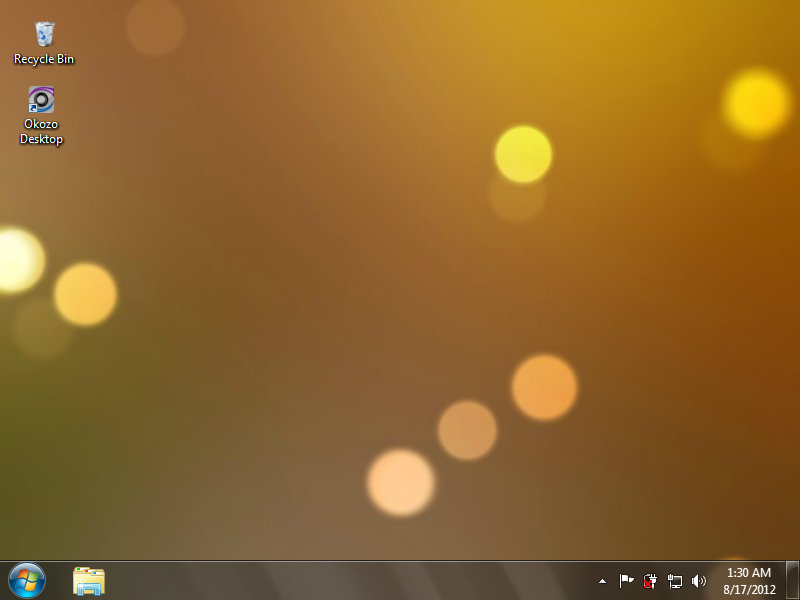Viewport: 800px width, 600px height.
Task: Open the network connection tray icon
Action: click(x=674, y=581)
